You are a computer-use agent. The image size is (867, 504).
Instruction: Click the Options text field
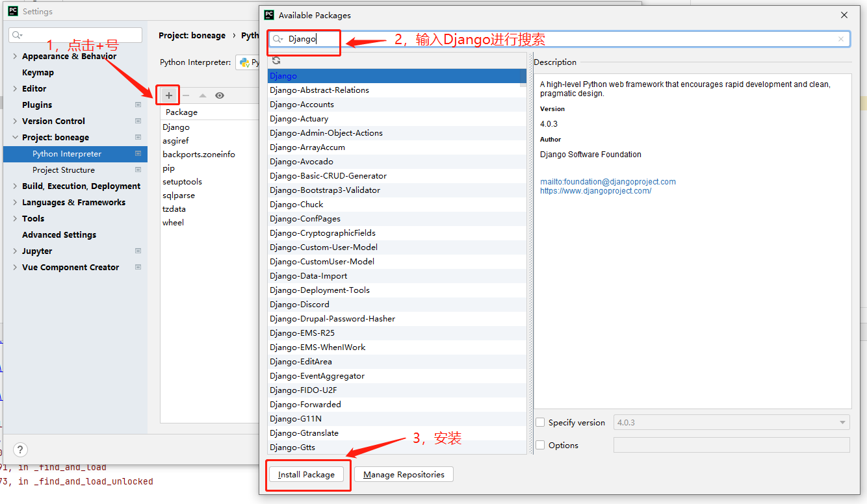732,445
